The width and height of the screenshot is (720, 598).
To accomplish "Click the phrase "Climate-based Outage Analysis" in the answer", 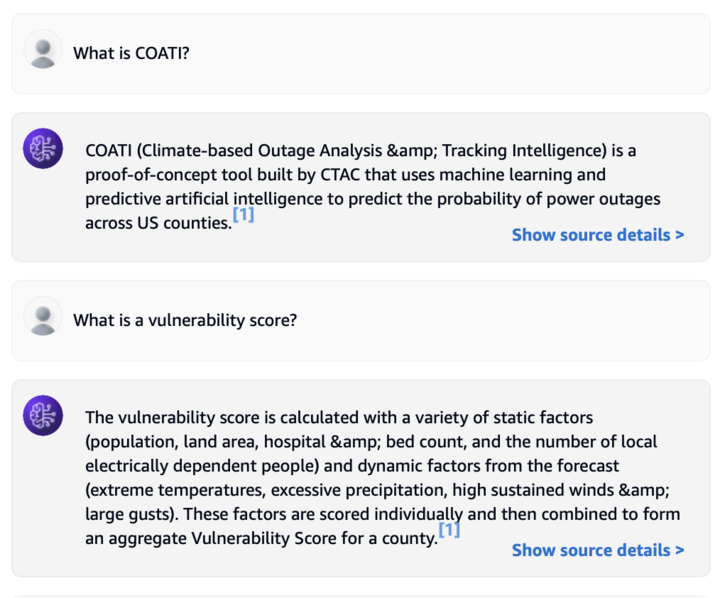I will [262, 151].
